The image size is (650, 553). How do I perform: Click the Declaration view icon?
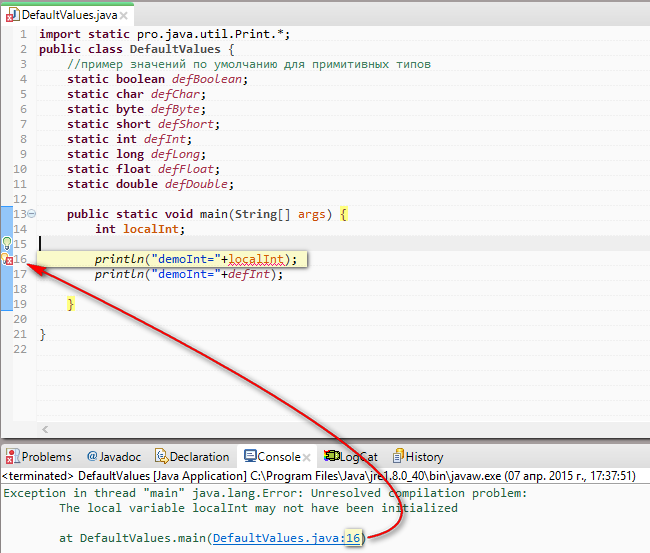160,457
